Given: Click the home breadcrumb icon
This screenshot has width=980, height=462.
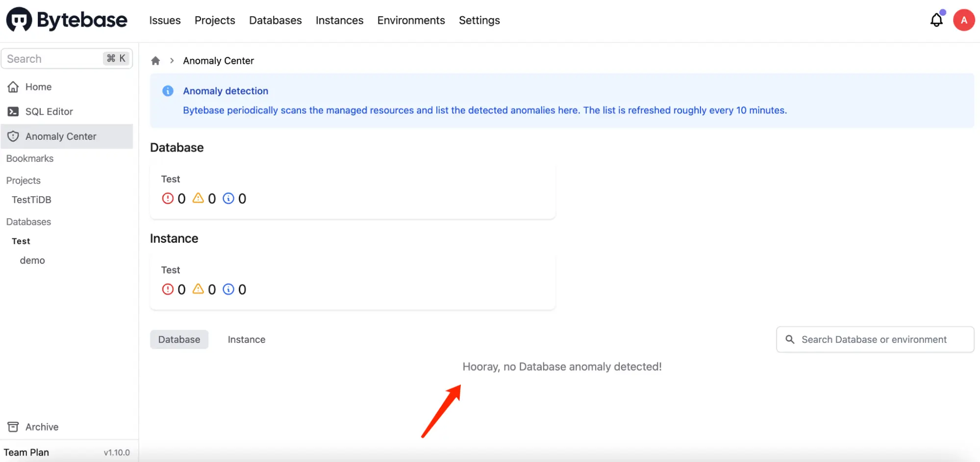Looking at the screenshot, I should (x=155, y=61).
